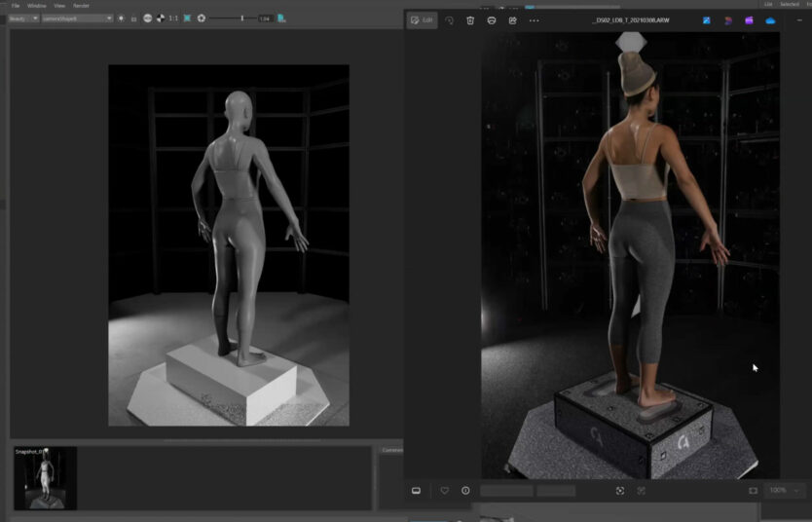Viewport: 812px width, 522px height.
Task: Open the OneDrive cloud icon
Action: pyautogui.click(x=770, y=19)
